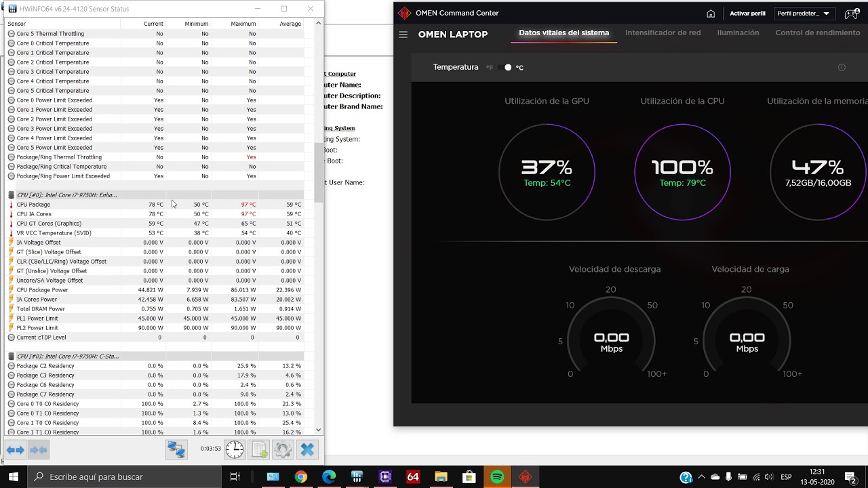The height and width of the screenshot is (488, 868).
Task: Click help question-mark tray icon
Action: 686,477
